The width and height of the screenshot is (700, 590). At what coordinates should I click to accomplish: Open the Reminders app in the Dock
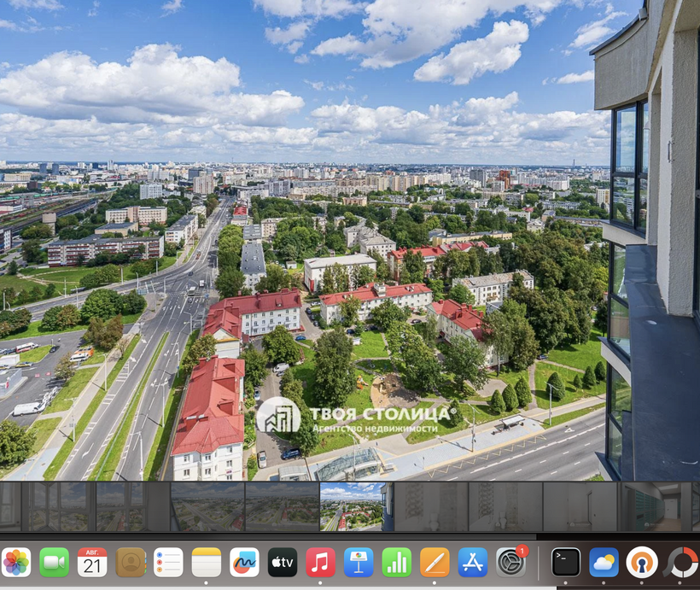click(168, 563)
